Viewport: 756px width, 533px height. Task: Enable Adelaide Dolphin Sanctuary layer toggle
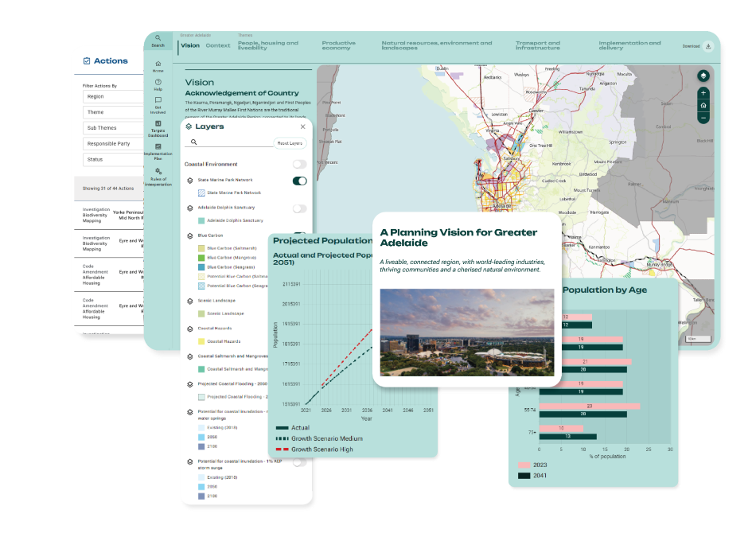(x=299, y=208)
